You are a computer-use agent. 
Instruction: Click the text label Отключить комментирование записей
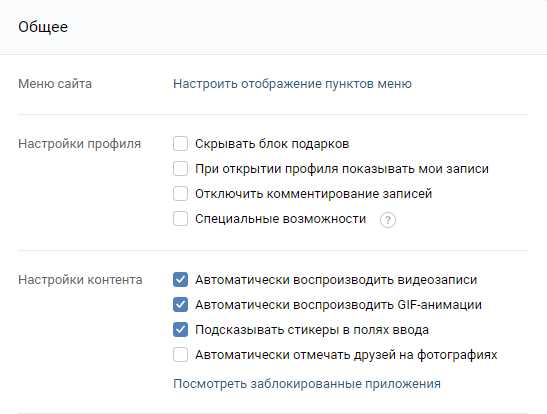click(x=314, y=194)
